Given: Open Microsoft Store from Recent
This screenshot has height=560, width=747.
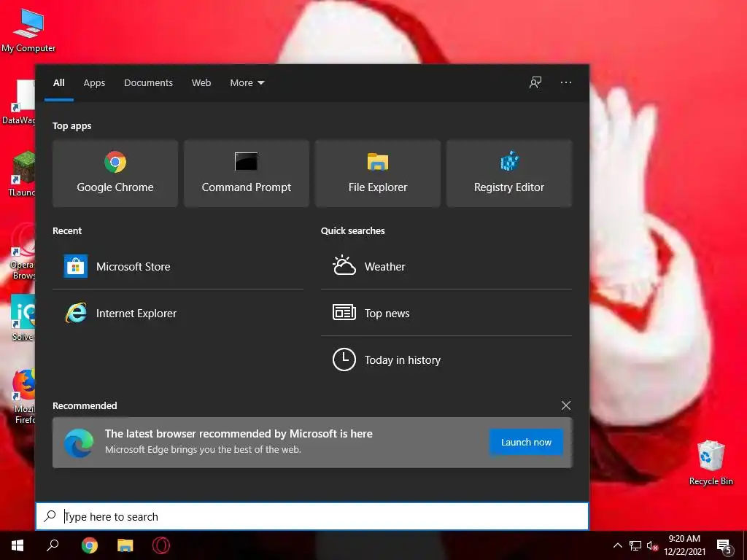Looking at the screenshot, I should pos(178,266).
